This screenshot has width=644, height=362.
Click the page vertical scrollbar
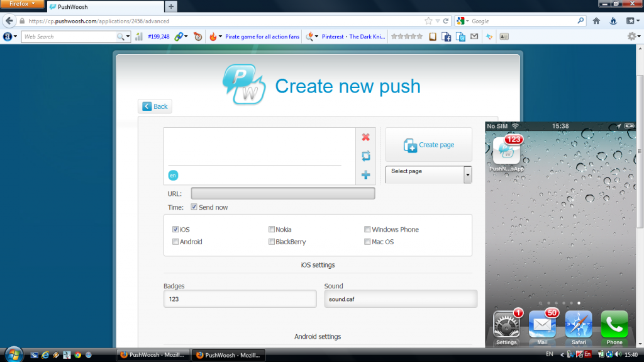pyautogui.click(x=640, y=151)
